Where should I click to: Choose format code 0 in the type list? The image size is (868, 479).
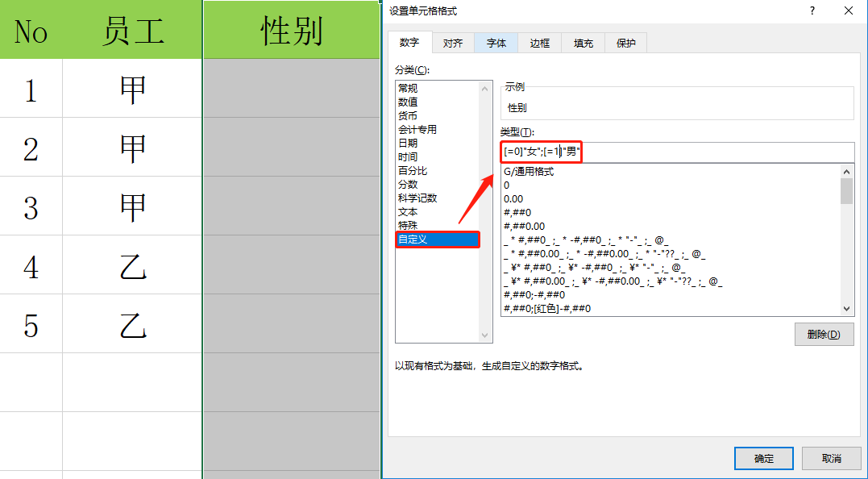[x=670, y=185]
